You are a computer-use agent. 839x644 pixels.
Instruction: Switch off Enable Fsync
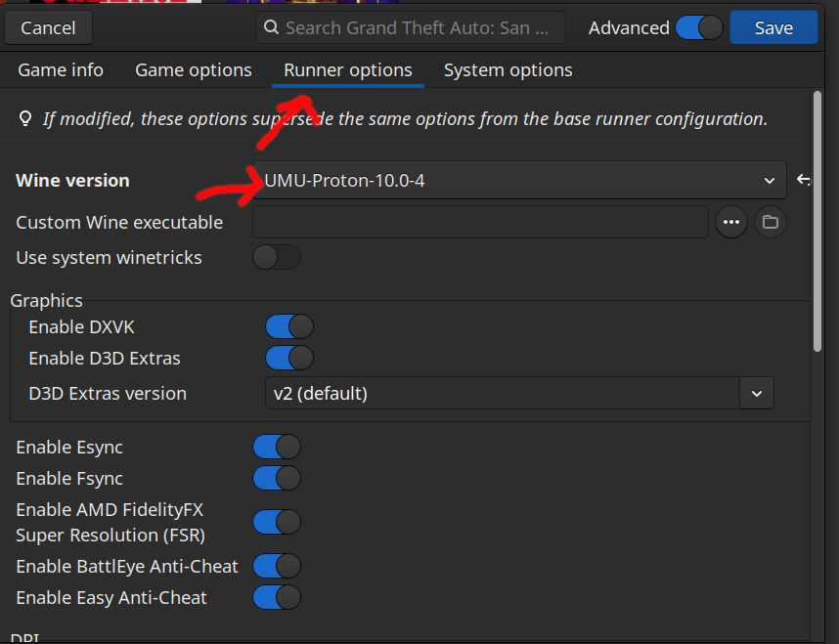pos(277,478)
